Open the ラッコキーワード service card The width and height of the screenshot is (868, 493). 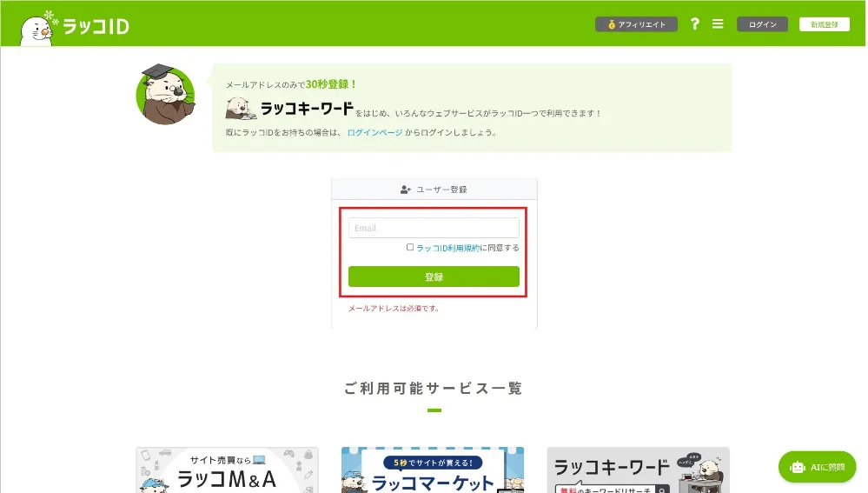click(x=638, y=470)
